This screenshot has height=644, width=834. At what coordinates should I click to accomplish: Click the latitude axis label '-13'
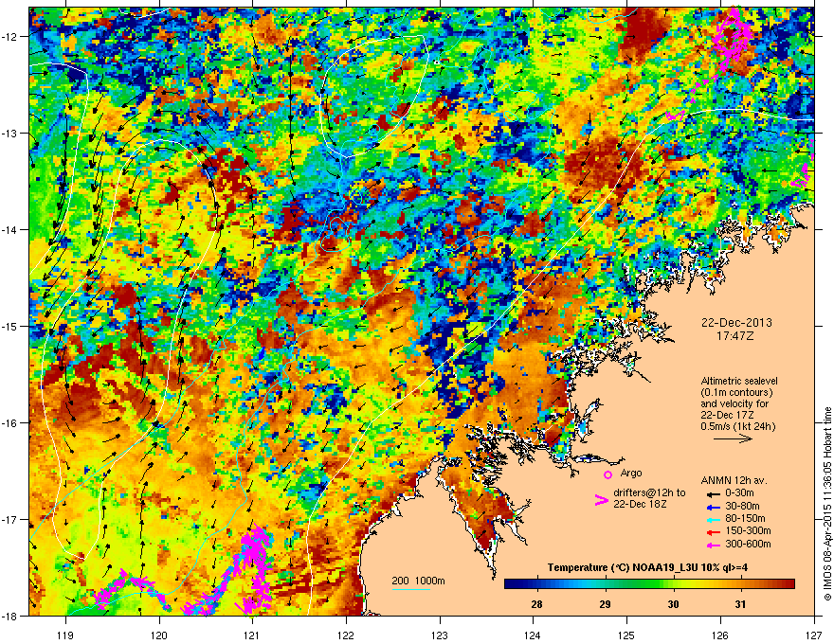9,134
